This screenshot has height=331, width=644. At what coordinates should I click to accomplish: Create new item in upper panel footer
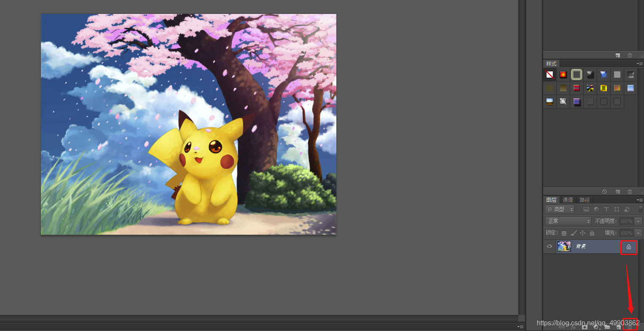(617, 55)
